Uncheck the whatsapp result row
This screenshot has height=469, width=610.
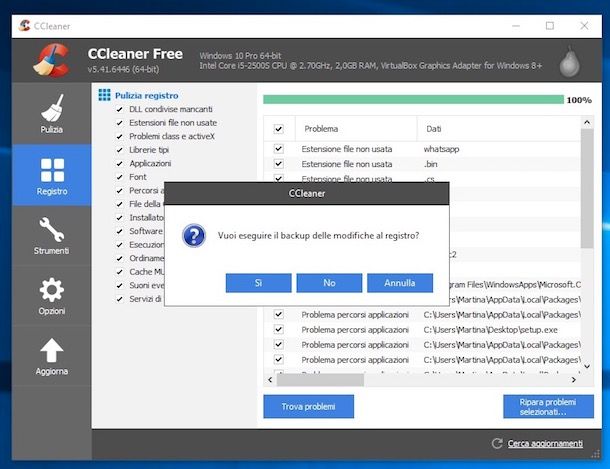pyautogui.click(x=279, y=149)
